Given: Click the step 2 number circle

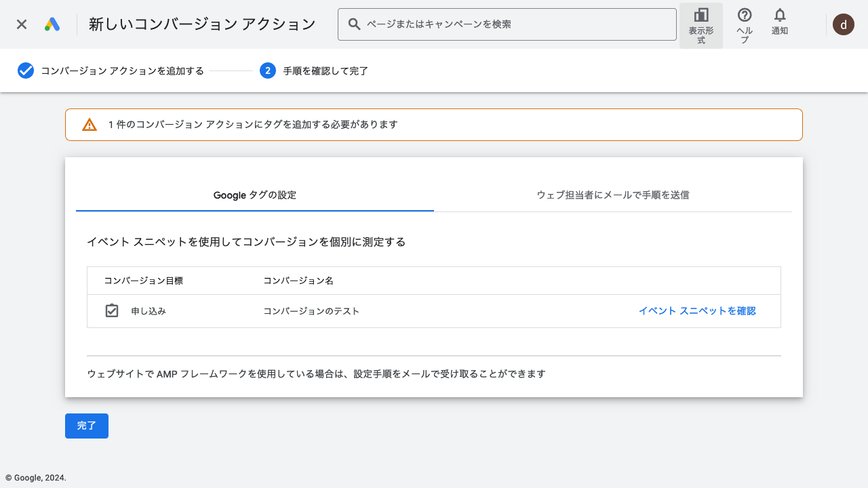Looking at the screenshot, I should [x=268, y=70].
